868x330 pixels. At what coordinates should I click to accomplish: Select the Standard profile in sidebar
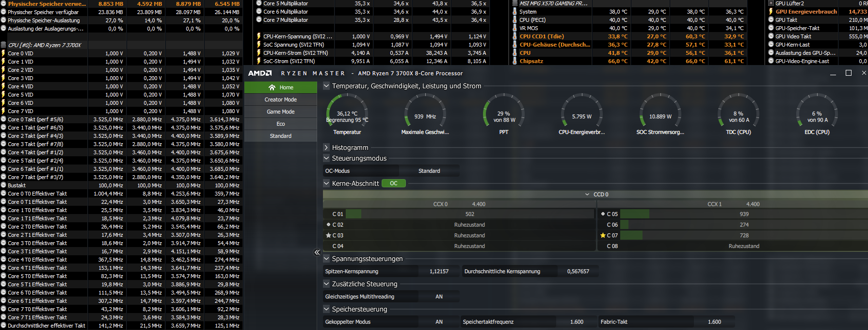coord(281,136)
